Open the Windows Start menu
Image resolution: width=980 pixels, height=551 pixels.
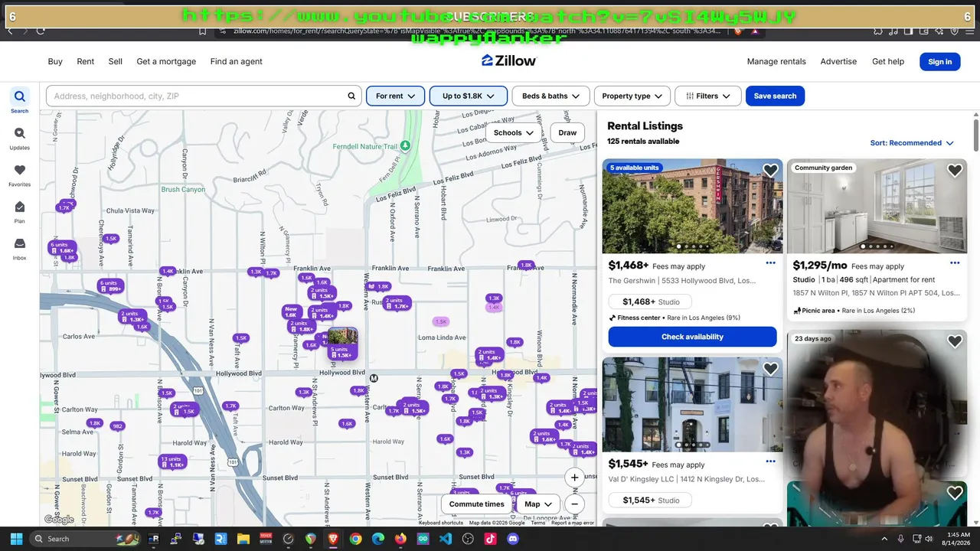[x=16, y=539]
